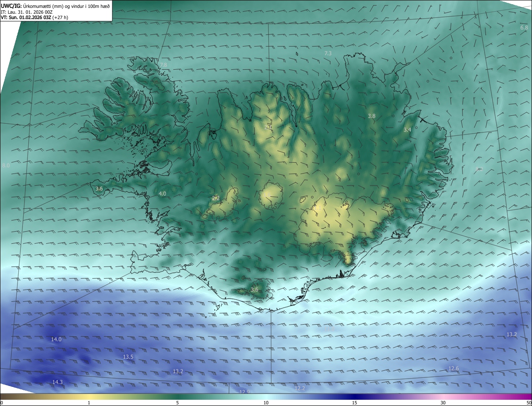Click the initial time line "IT: Lau. 31. 01. 2026 00Z"

(x=27, y=12)
